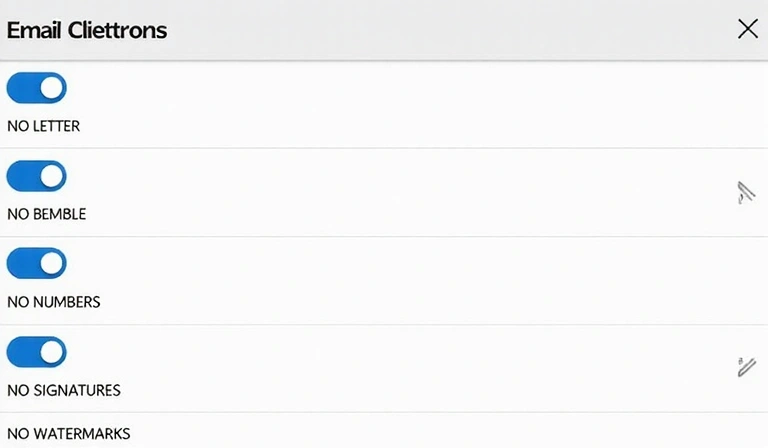This screenshot has height=448, width=768.
Task: Click the pencil edit icon beside NO BEMBLE
Action: 746,192
